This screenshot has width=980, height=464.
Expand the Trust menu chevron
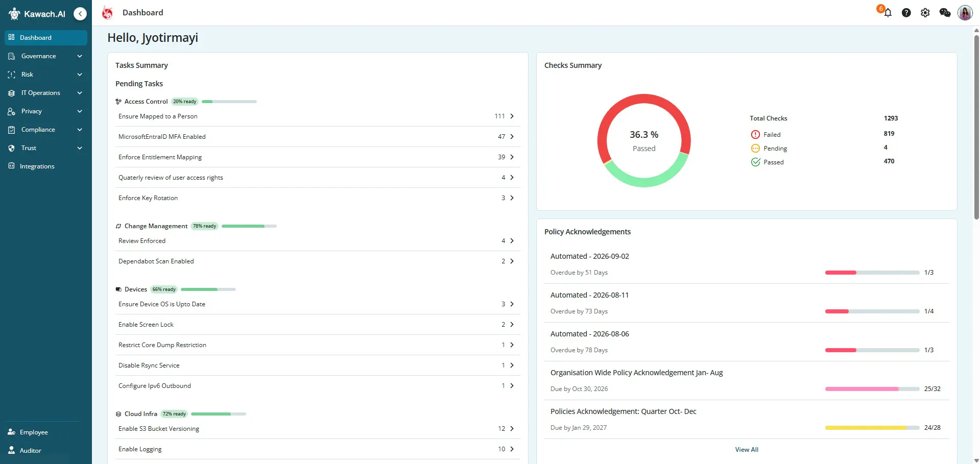point(80,148)
